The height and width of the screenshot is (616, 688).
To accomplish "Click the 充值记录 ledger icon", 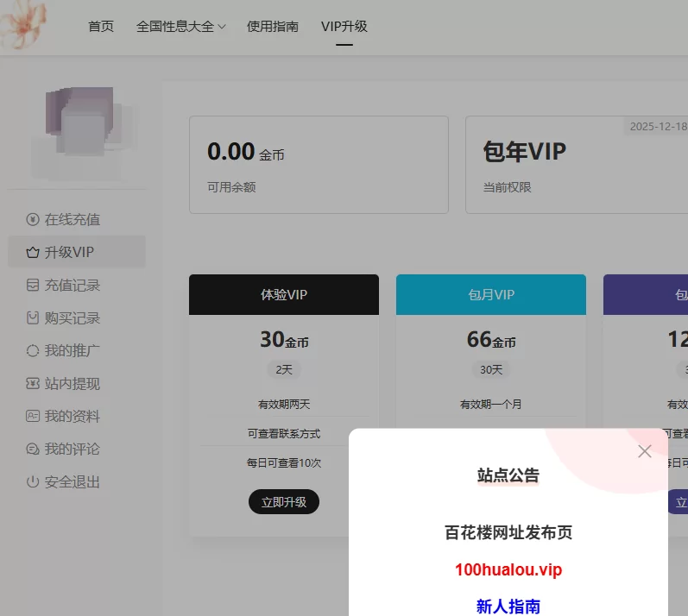I will point(33,285).
